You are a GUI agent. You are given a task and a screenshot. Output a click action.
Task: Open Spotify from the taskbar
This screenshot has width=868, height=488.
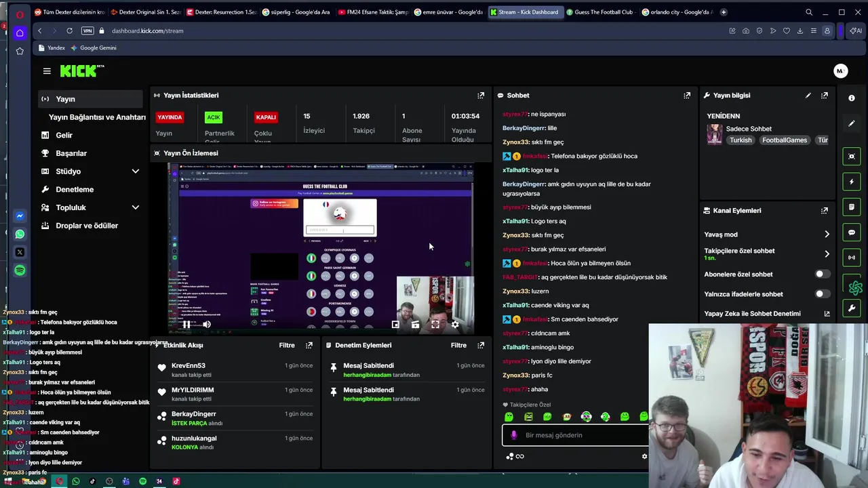142,481
